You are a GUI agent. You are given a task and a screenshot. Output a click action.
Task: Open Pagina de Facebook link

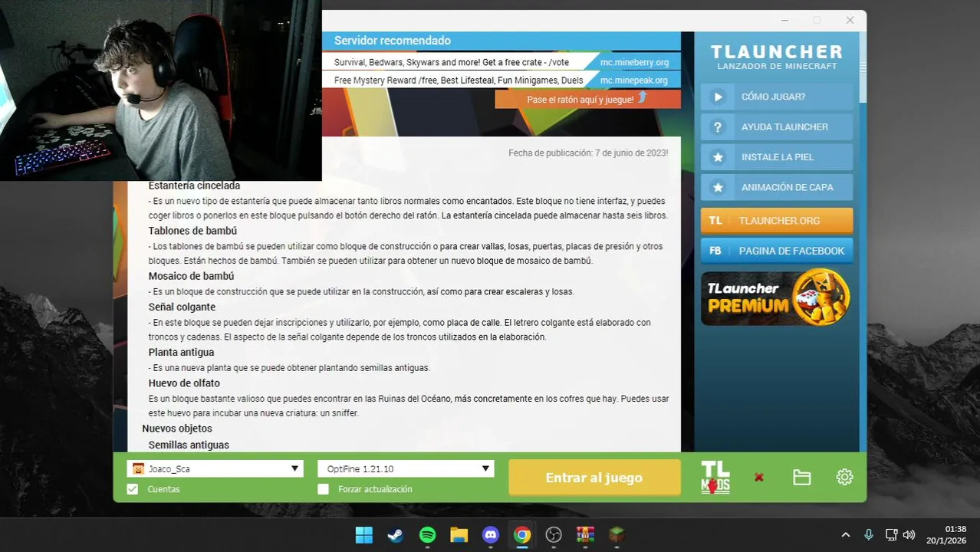pos(777,251)
